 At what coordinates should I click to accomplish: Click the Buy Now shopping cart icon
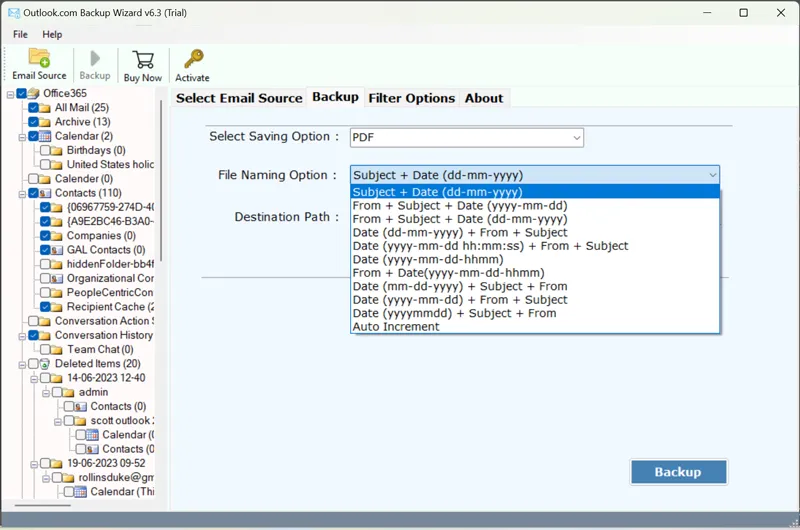coord(143,60)
